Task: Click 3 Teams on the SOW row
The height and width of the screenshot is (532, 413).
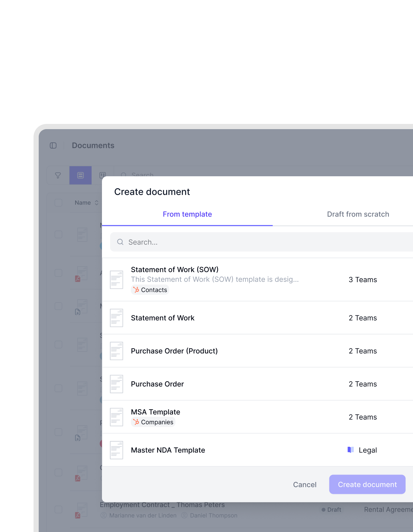Action: [363, 280]
